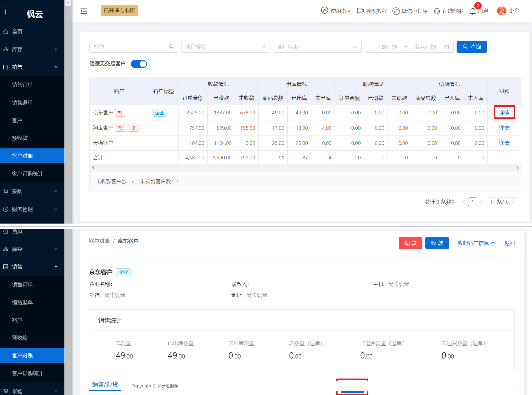Open the 消息 notification bell
This screenshot has width=532, height=395.
click(473, 11)
